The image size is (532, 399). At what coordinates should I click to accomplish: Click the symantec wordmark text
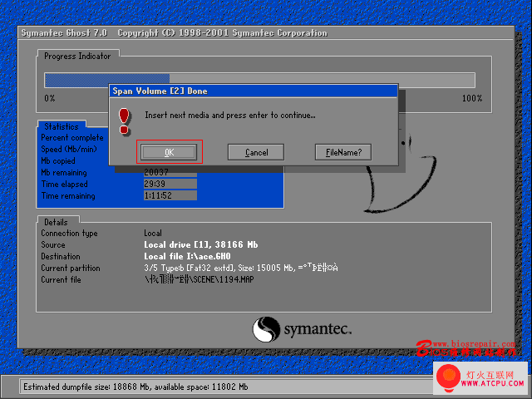318,329
